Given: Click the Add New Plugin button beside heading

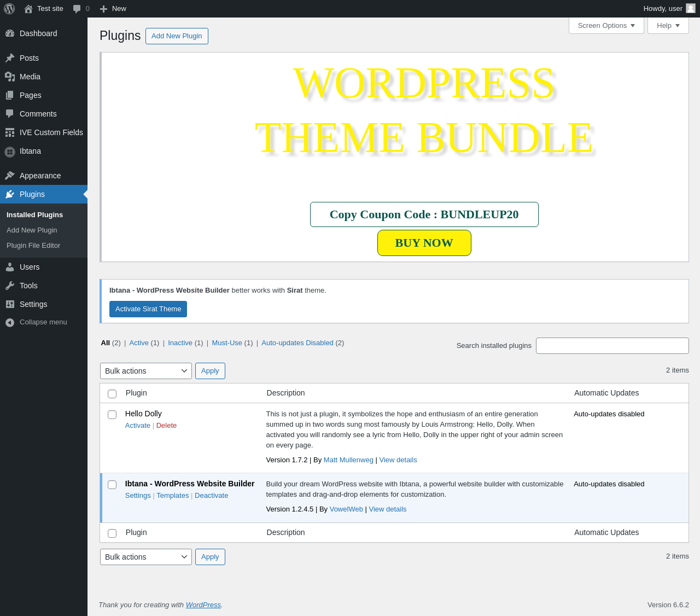Looking at the screenshot, I should [x=177, y=36].
